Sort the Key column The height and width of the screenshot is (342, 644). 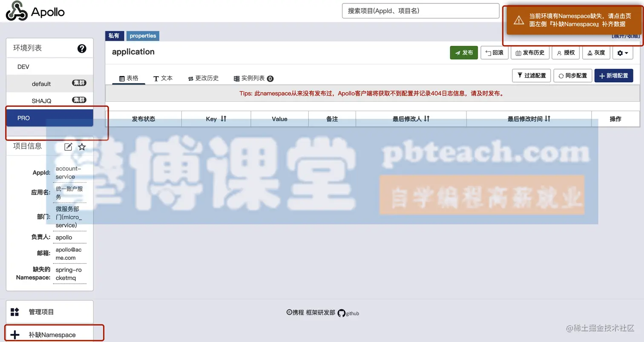[x=223, y=119]
